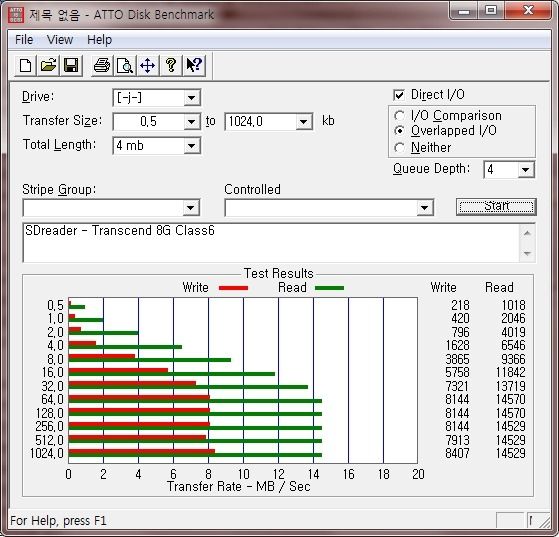Image resolution: width=559 pixels, height=537 pixels.
Task: Save results using the floppy disk icon
Action: tap(71, 66)
